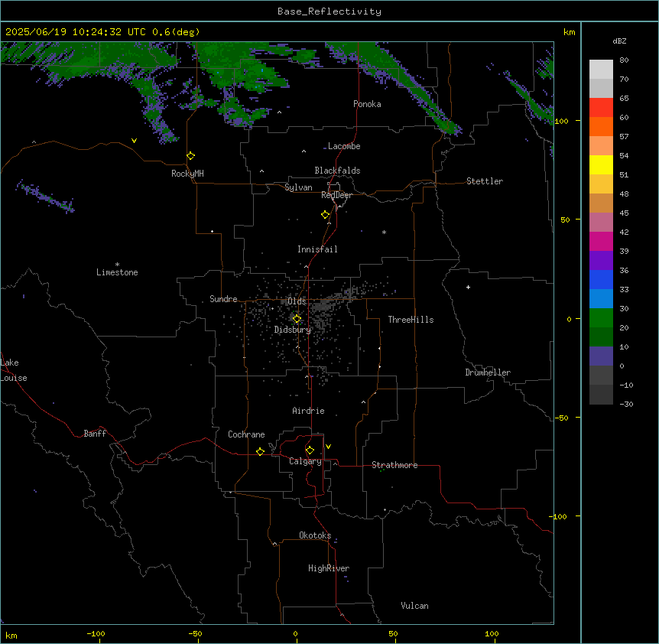Click the yellow diamond marker between Olds and Didsbury
The image size is (659, 644).
(x=297, y=319)
